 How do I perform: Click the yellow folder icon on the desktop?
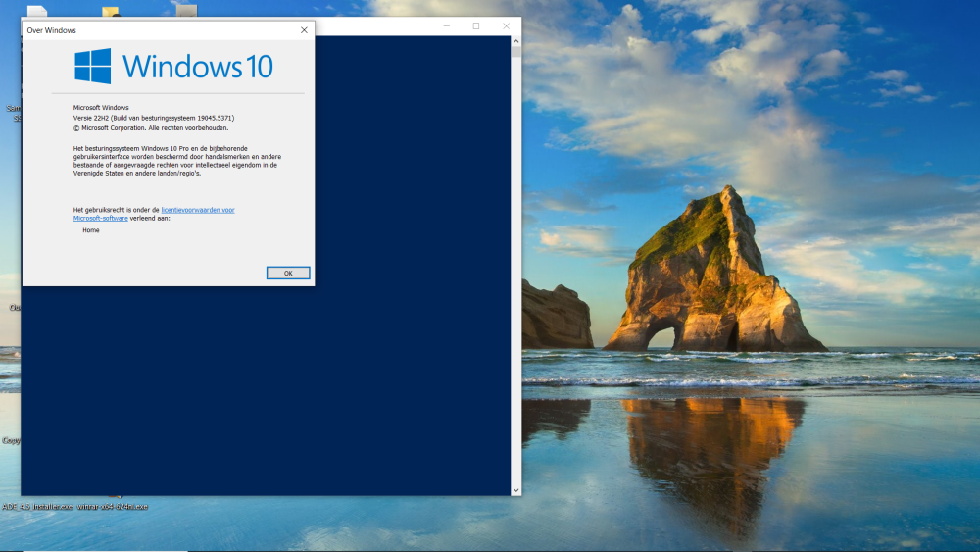click(111, 13)
